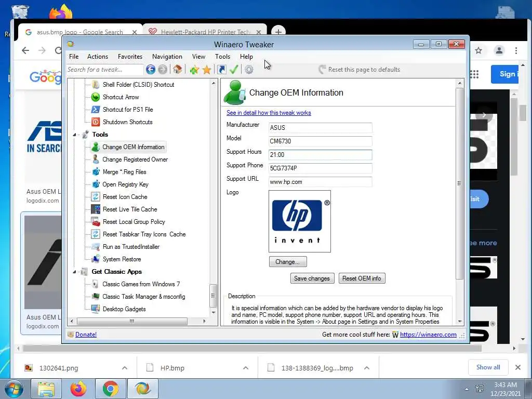Viewport: 532px width, 399px height.
Task: Click the Support Hours input field
Action: coord(320,155)
